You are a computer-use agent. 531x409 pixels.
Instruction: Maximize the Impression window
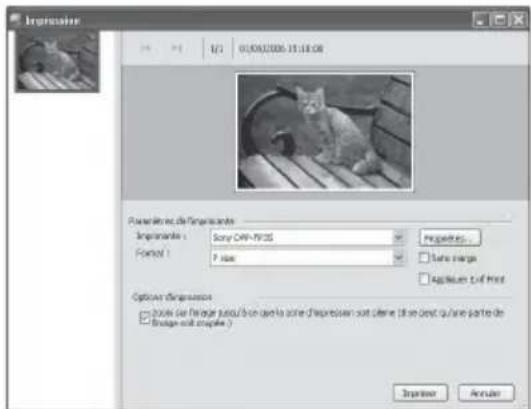tap(500, 20)
